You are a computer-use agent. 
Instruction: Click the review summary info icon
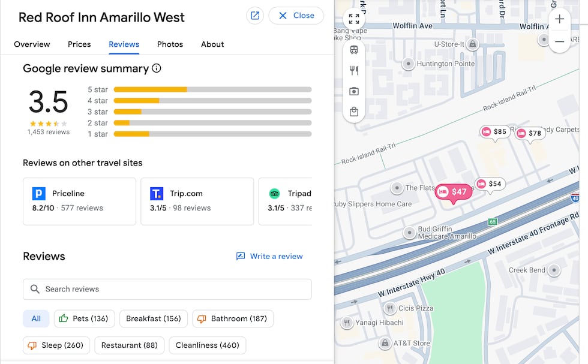point(157,68)
